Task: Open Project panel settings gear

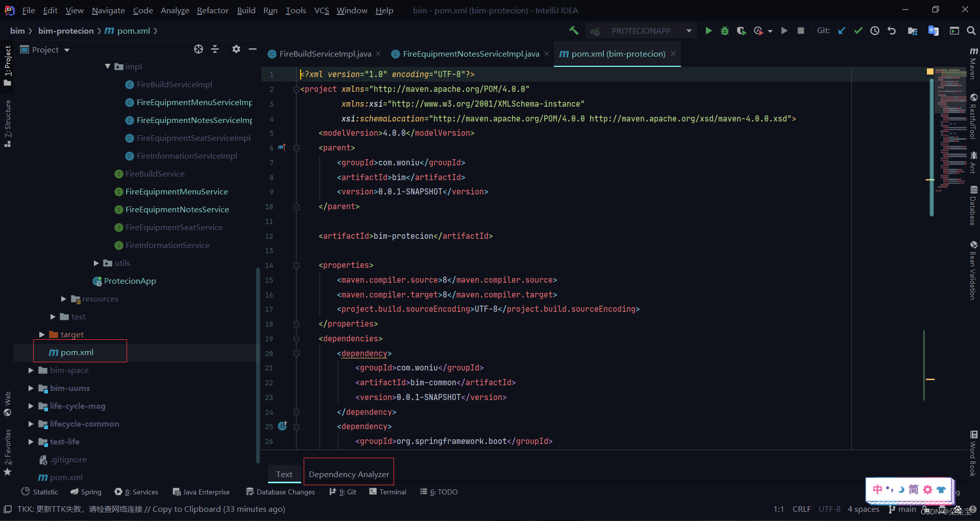Action: [x=236, y=49]
